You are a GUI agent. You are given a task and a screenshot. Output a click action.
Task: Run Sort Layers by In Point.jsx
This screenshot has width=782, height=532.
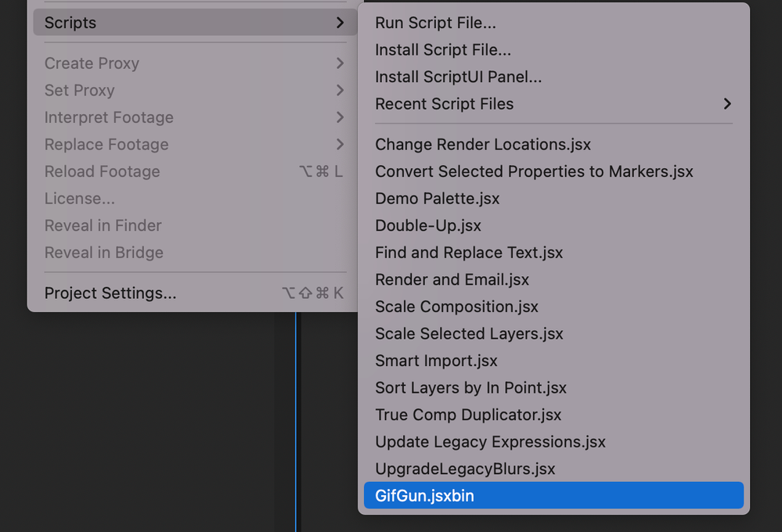[470, 387]
